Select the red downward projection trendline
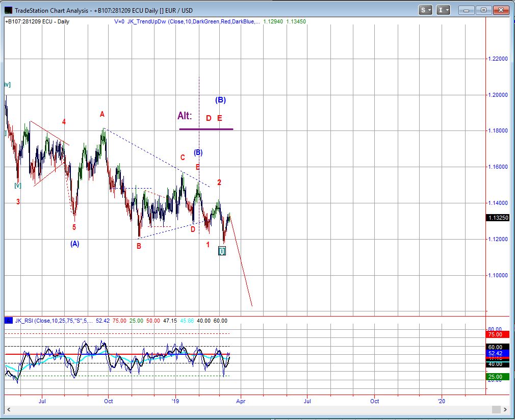 pos(241,260)
